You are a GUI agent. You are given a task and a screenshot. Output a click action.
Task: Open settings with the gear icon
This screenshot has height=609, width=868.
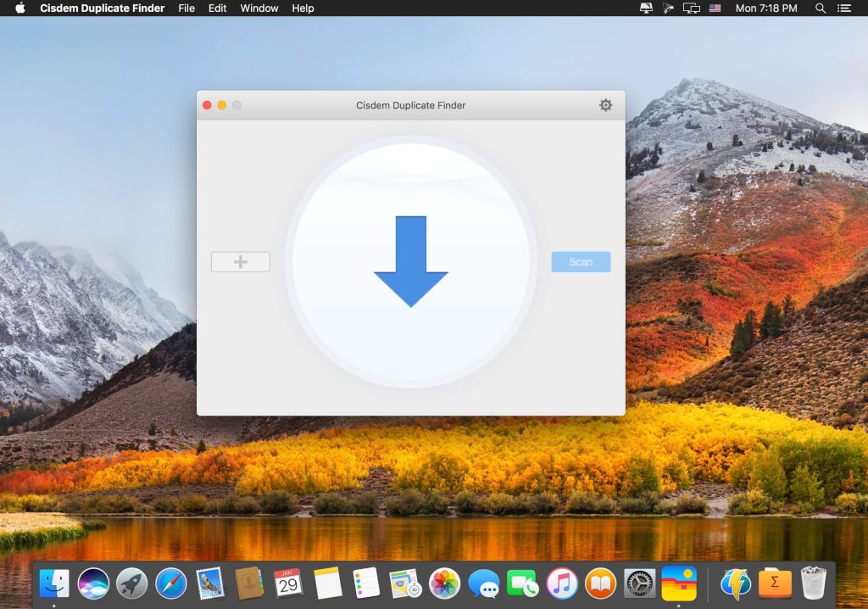point(605,105)
